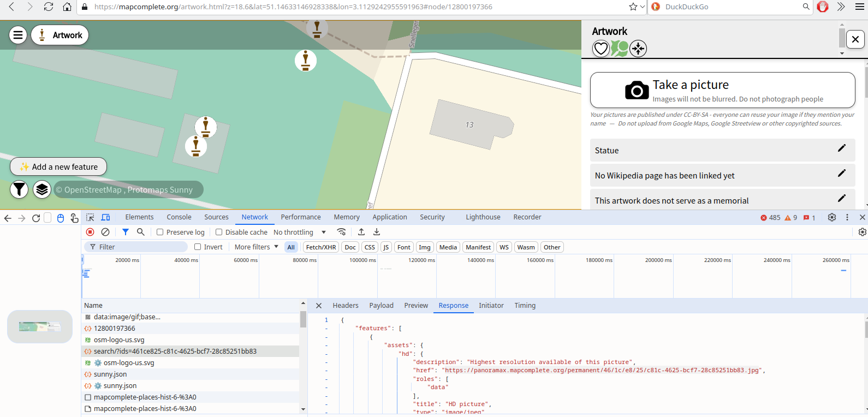Viewport: 868px width, 417px height.
Task: Open the background layers selector
Action: coord(42,189)
